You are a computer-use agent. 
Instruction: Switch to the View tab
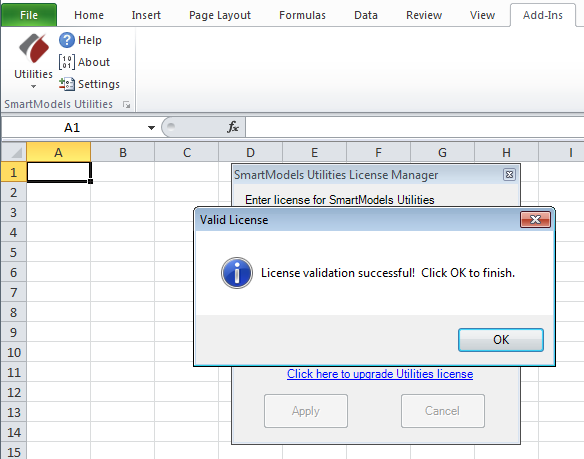[482, 15]
